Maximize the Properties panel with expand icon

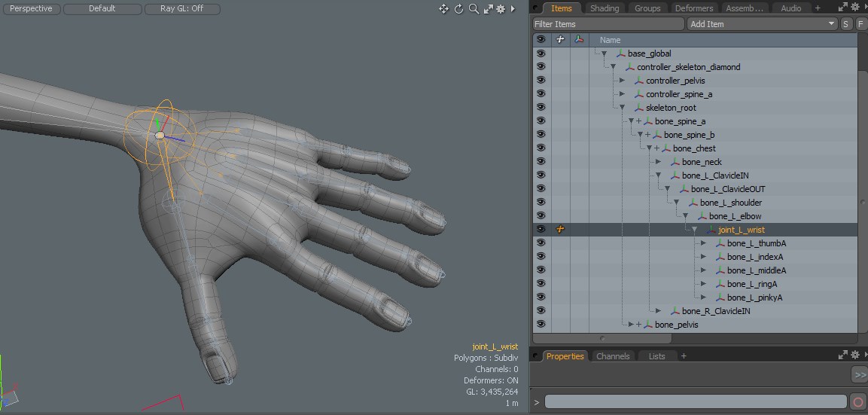pyautogui.click(x=842, y=355)
